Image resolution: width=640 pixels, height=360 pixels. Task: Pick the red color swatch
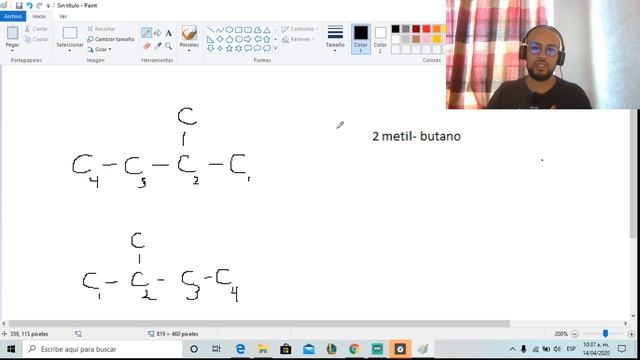coord(427,29)
